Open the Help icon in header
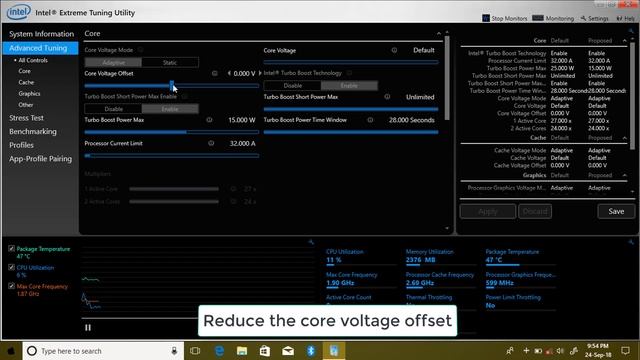Screen dimensions: 640x360 pos(619,18)
